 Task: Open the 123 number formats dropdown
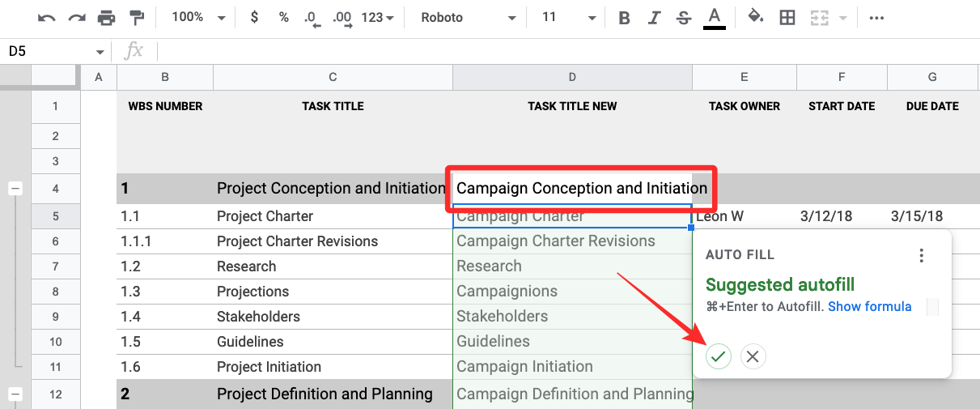[377, 17]
